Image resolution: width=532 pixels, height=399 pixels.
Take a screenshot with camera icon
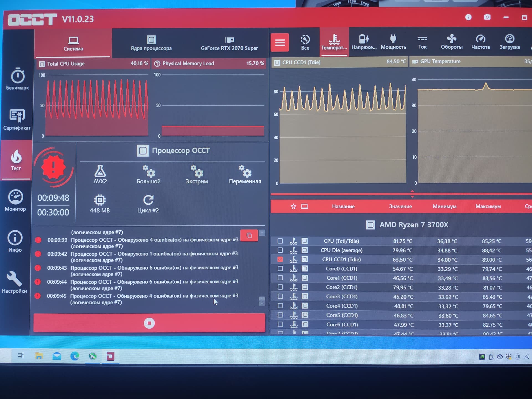(x=487, y=17)
